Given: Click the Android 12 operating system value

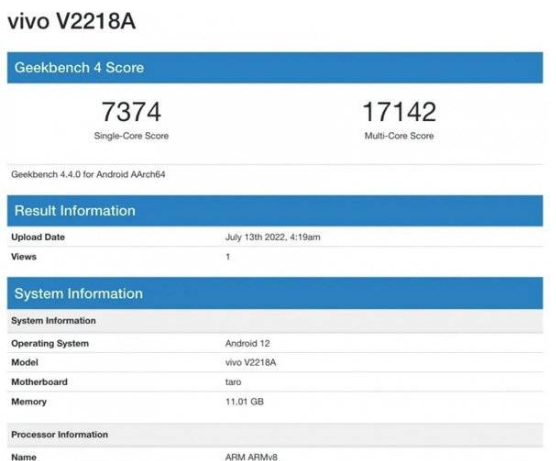Looking at the screenshot, I should tap(248, 343).
